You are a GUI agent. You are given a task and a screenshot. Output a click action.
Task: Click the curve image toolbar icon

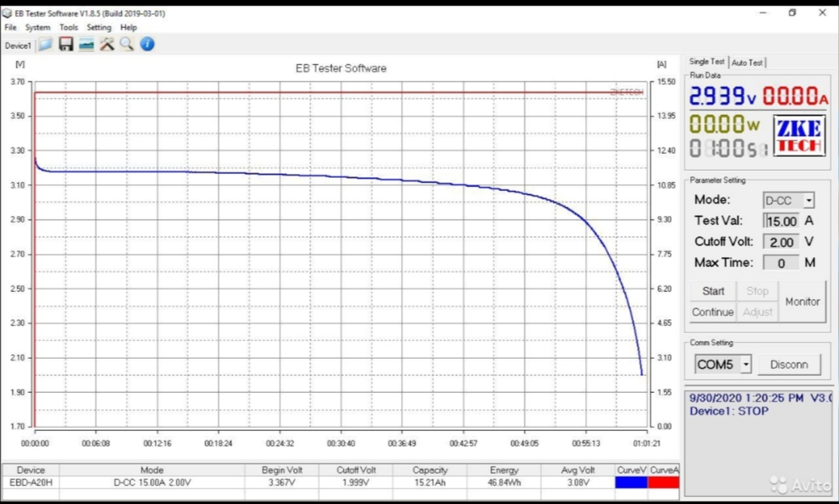[86, 44]
